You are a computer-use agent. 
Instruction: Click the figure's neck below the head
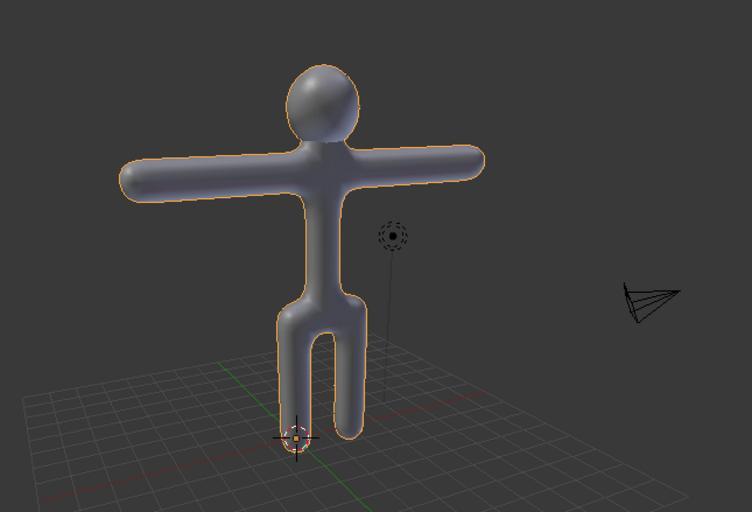coord(323,147)
